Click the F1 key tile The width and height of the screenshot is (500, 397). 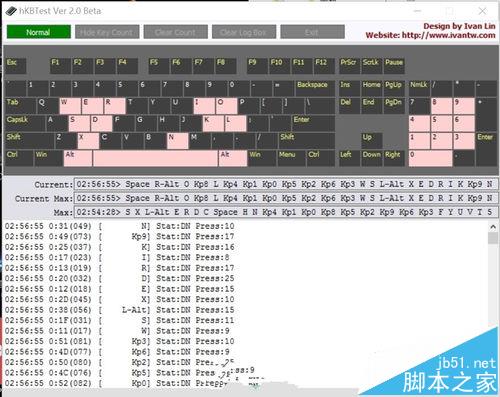tap(60, 66)
